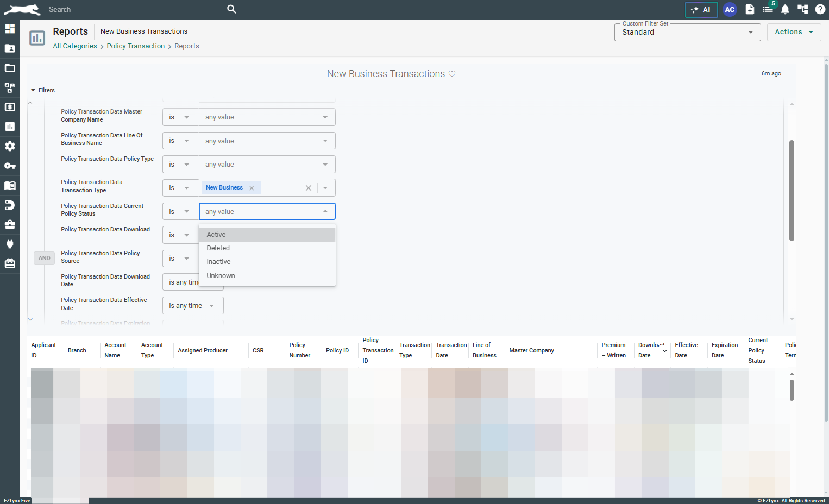Image resolution: width=829 pixels, height=504 pixels.
Task: Open the AI assistant button
Action: click(x=701, y=10)
